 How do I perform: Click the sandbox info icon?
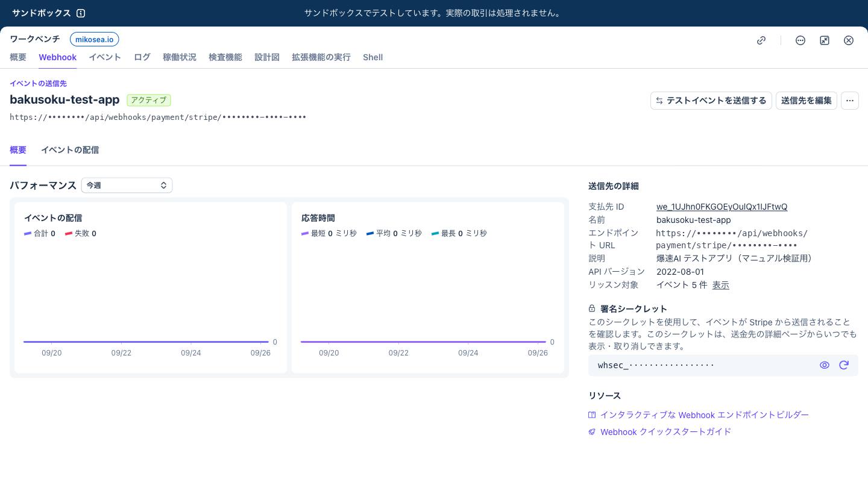81,13
